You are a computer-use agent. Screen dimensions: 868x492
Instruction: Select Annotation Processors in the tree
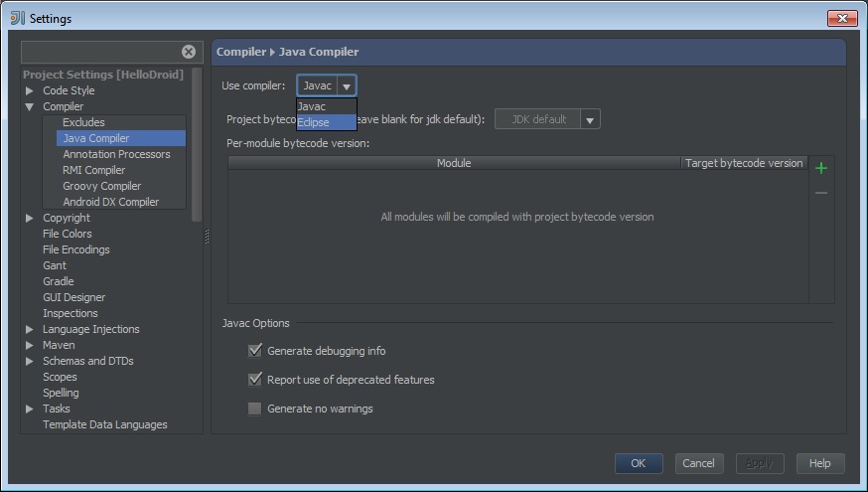(116, 154)
